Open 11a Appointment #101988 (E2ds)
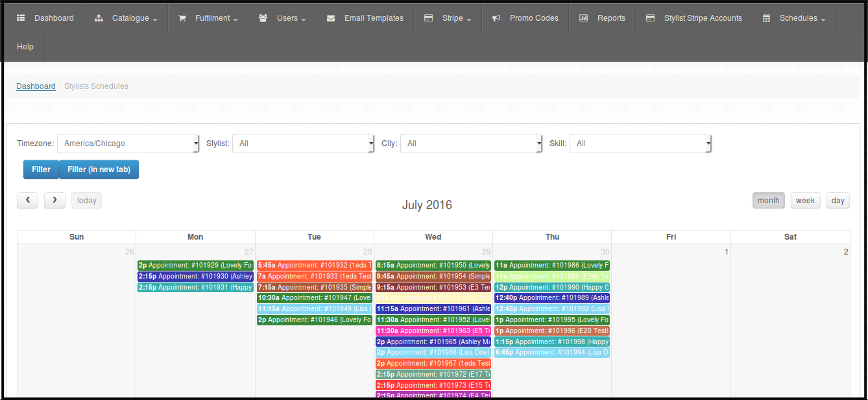Screen dimensions: 868x400 pyautogui.click(x=552, y=277)
